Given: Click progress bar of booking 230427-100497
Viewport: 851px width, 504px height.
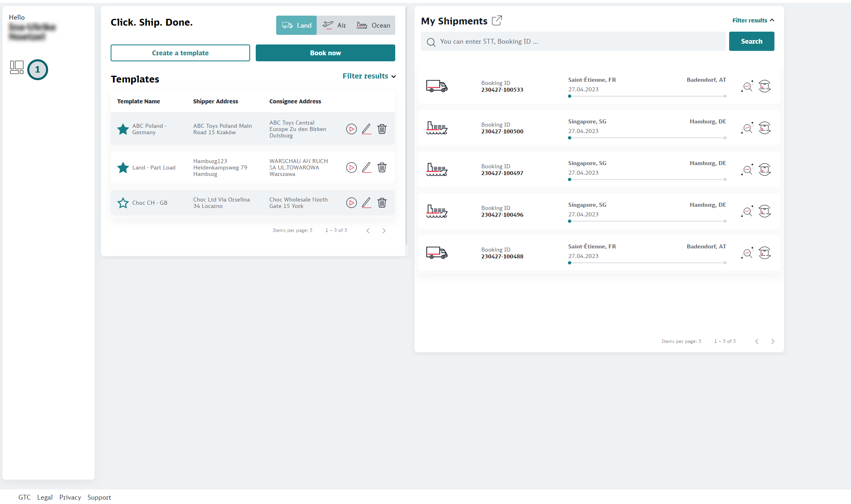Looking at the screenshot, I should pos(647,179).
